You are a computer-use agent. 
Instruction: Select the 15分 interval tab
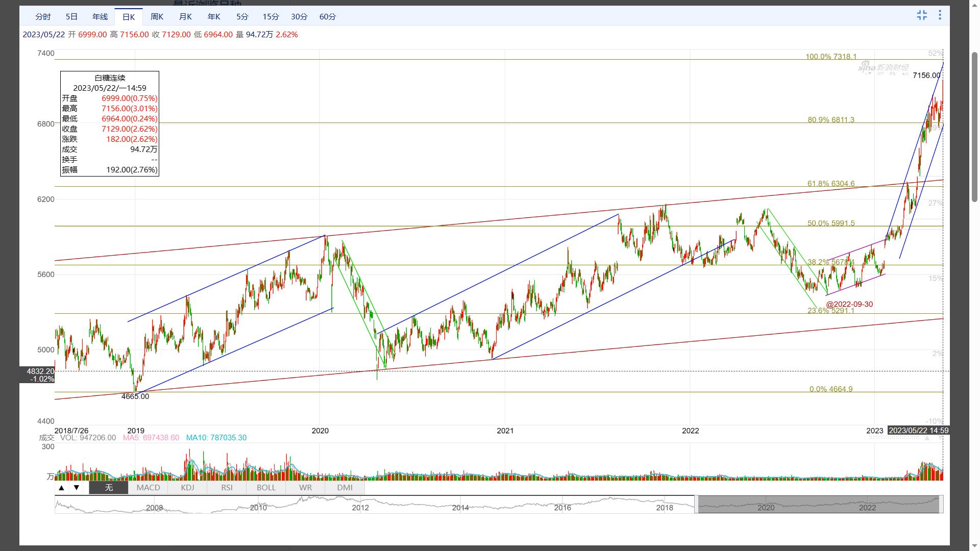coord(271,17)
